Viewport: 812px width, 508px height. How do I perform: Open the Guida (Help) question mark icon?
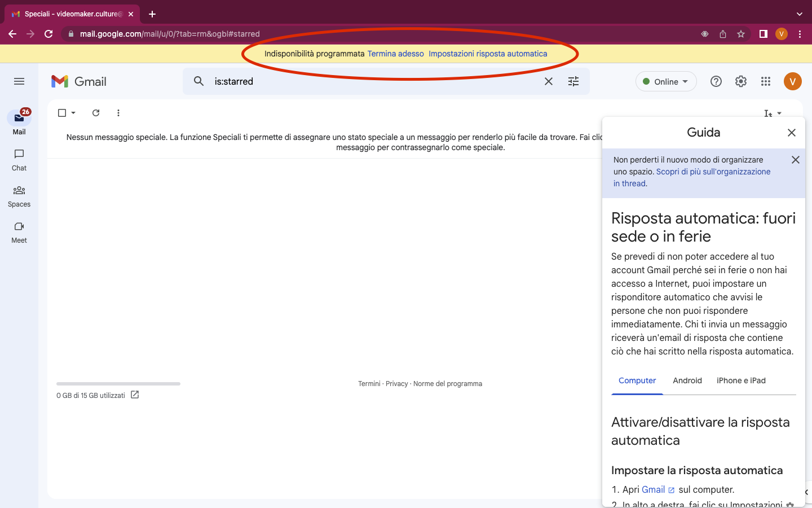(x=716, y=81)
